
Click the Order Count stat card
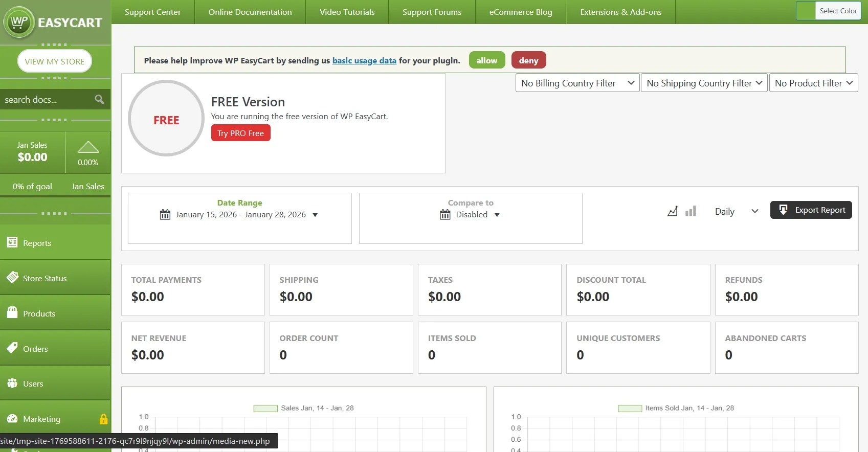point(341,348)
